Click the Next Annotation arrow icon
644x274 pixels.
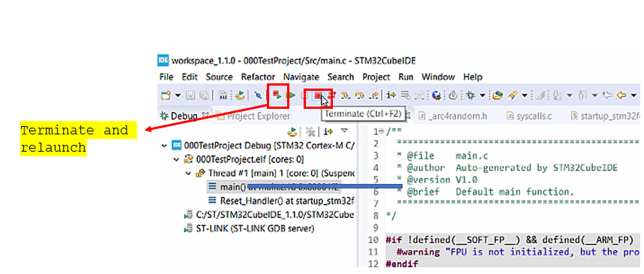(556, 95)
